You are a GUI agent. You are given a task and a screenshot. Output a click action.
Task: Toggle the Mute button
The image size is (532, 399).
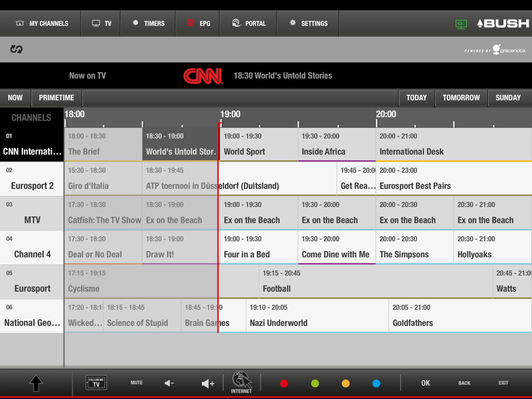[137, 383]
